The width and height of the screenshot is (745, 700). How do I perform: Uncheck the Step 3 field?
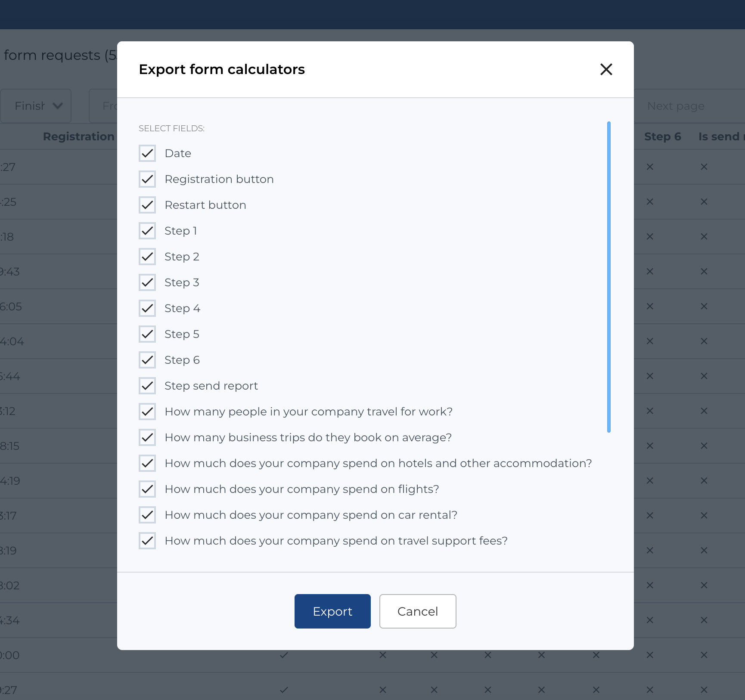[x=147, y=282]
